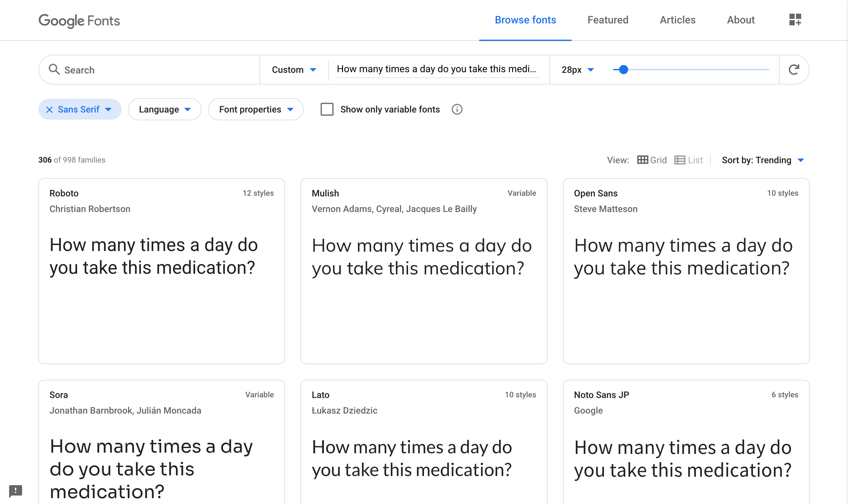Go to the Featured tab
The image size is (848, 504).
(x=608, y=20)
